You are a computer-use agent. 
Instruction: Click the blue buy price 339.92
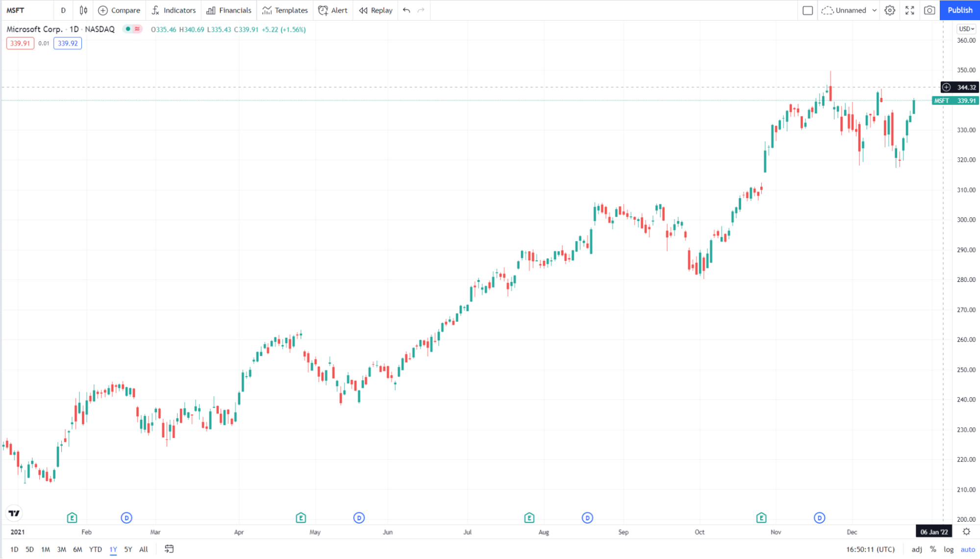68,43
